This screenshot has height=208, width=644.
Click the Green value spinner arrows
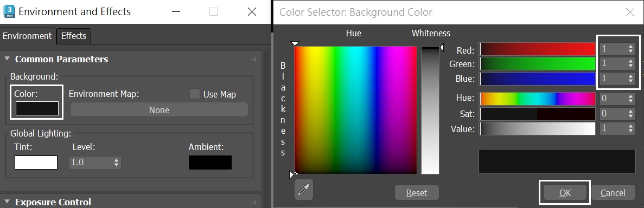[x=630, y=64]
